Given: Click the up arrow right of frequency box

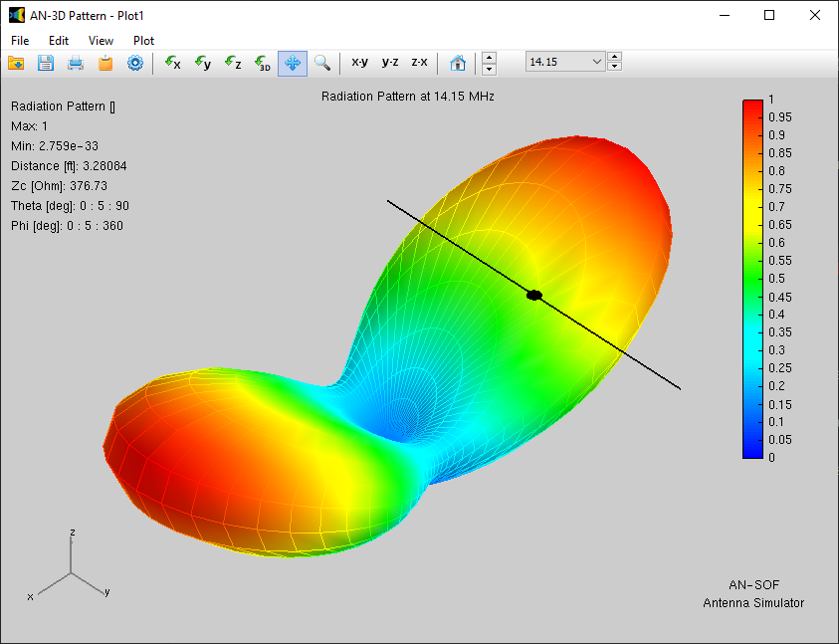Looking at the screenshot, I should (615, 57).
